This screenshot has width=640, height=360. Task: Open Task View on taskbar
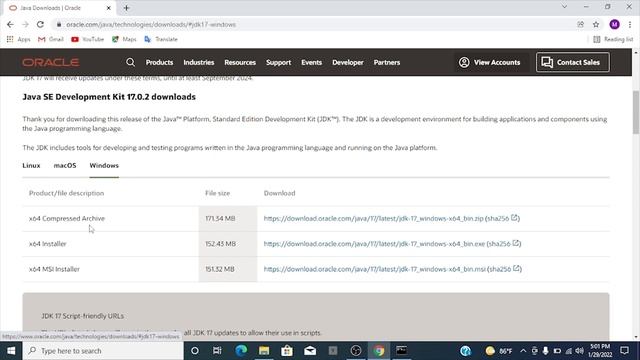pos(217,351)
